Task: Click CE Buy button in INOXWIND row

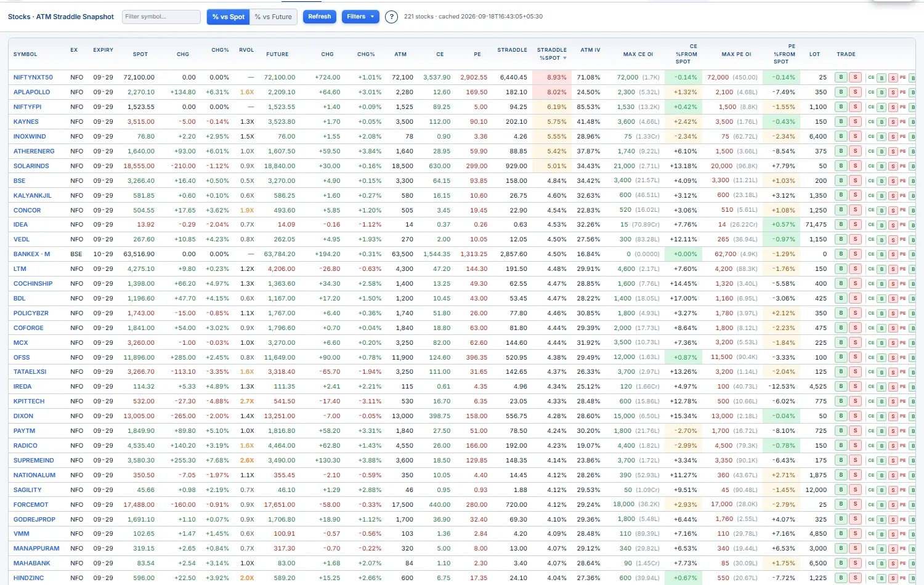Action: 881,137
